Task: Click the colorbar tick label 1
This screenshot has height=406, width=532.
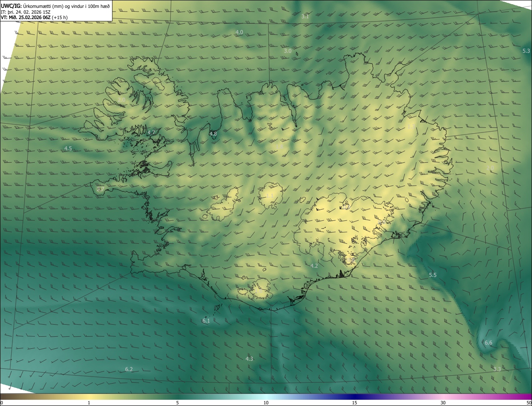Action: pyautogui.click(x=89, y=403)
